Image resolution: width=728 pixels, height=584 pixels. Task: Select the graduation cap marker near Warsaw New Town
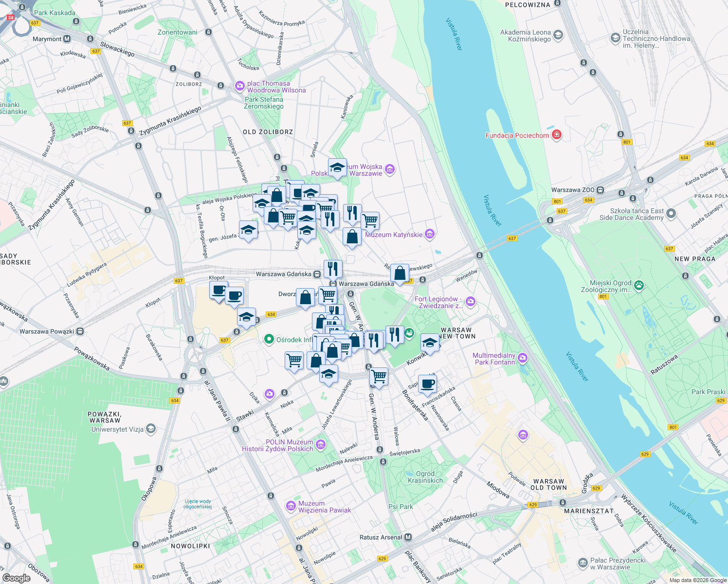[x=430, y=344]
